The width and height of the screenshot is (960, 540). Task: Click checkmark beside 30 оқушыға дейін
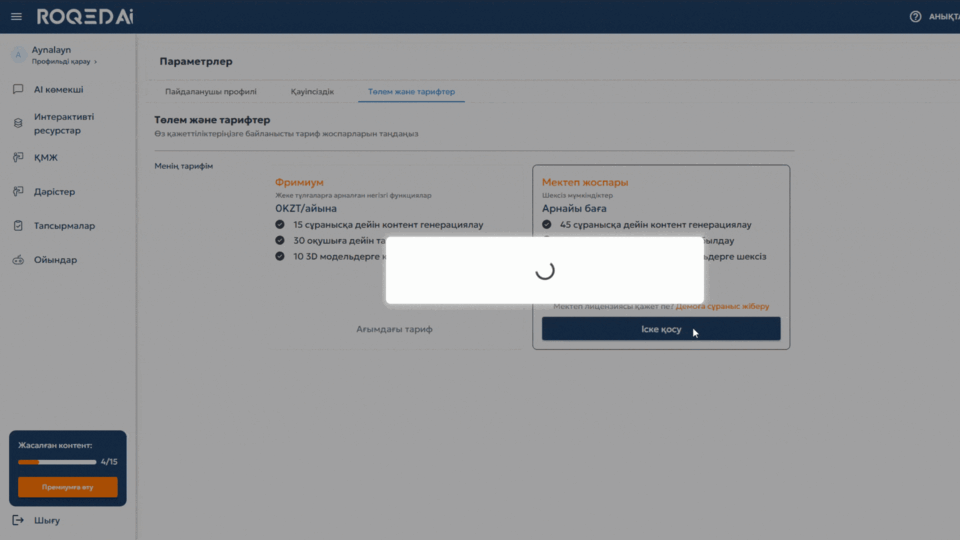pos(280,241)
